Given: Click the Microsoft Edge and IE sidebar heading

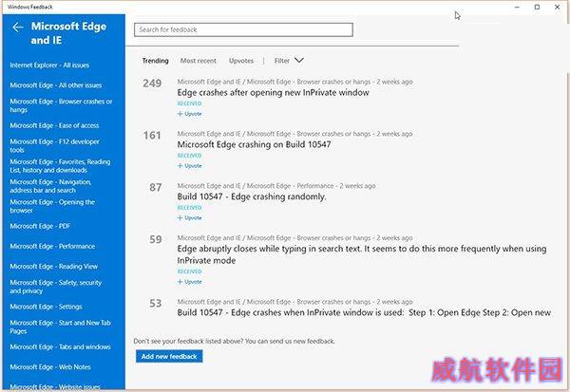Looking at the screenshot, I should click(x=68, y=33).
